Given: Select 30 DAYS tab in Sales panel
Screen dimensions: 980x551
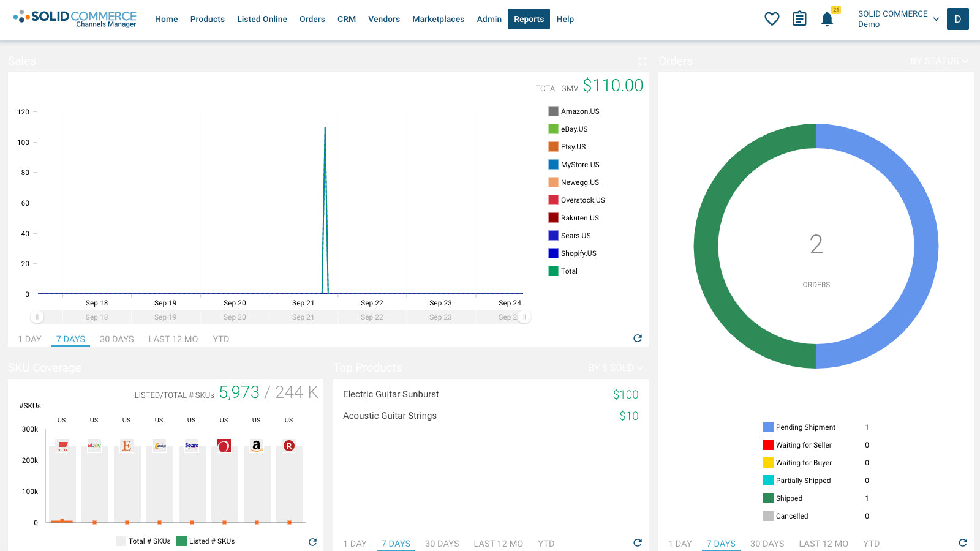Looking at the screenshot, I should tap(116, 339).
